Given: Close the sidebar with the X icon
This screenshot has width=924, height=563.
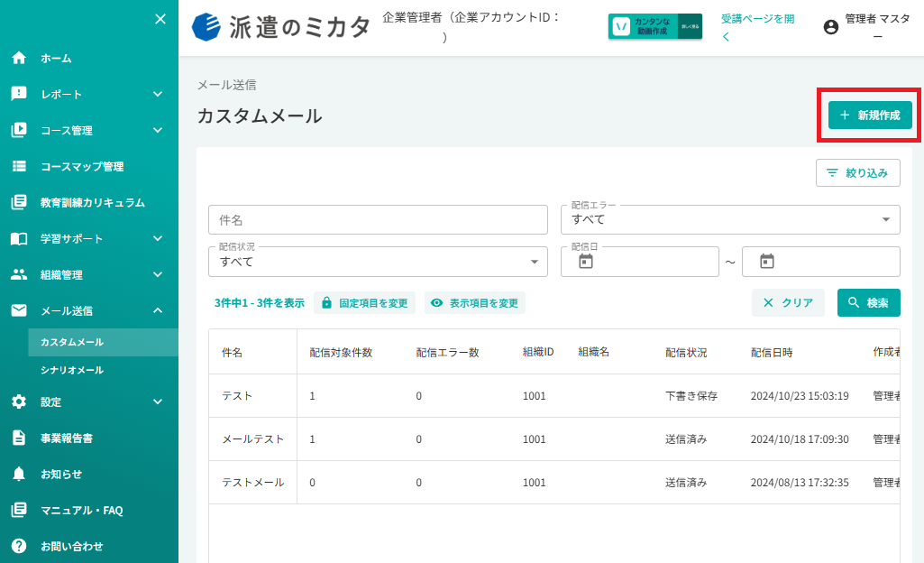Looking at the screenshot, I should point(160,20).
